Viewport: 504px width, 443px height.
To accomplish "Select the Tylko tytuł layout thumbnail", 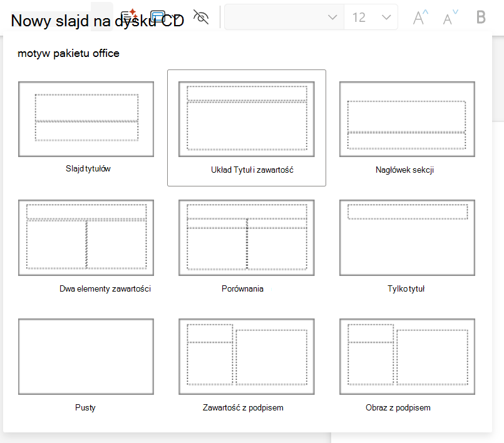I will [x=407, y=238].
